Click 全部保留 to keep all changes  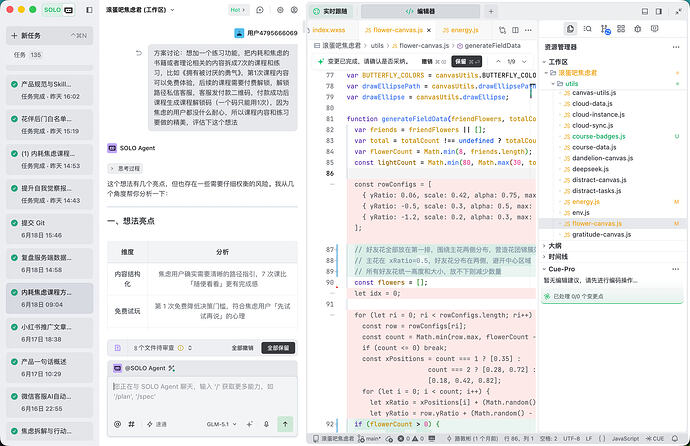click(278, 348)
